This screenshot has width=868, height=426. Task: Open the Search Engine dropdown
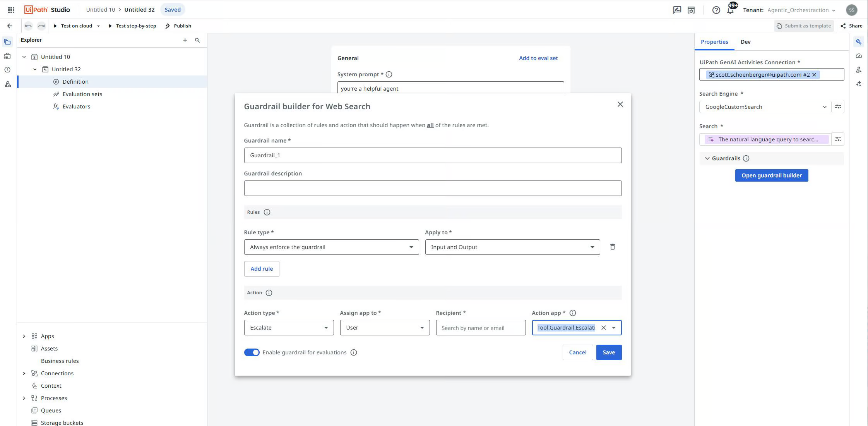pos(765,107)
